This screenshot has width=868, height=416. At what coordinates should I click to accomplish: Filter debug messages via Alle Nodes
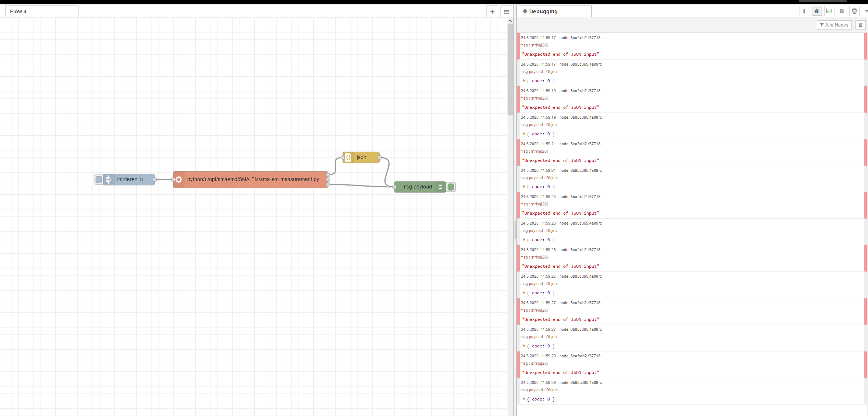(834, 25)
